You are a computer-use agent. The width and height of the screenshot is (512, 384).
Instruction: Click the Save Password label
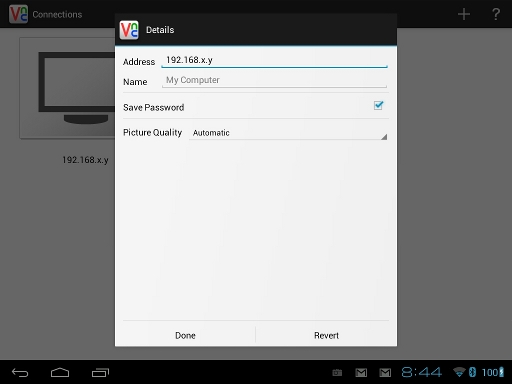pyautogui.click(x=154, y=107)
